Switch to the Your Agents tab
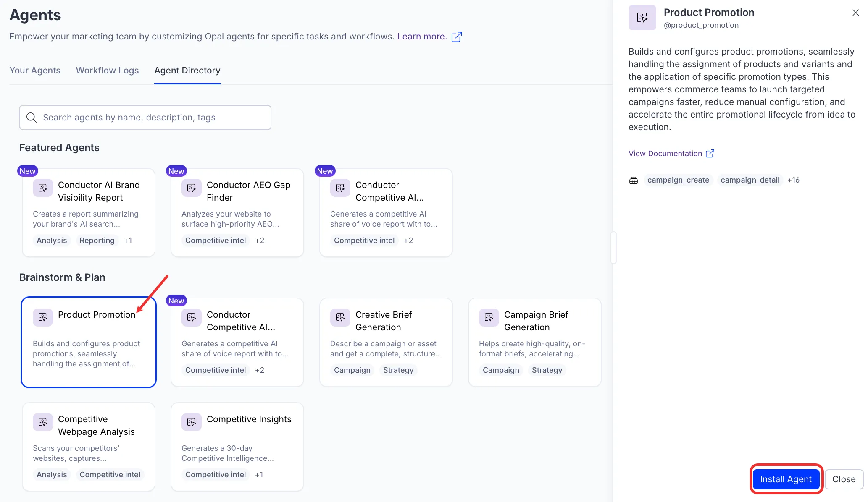This screenshot has height=502, width=868. coord(35,71)
